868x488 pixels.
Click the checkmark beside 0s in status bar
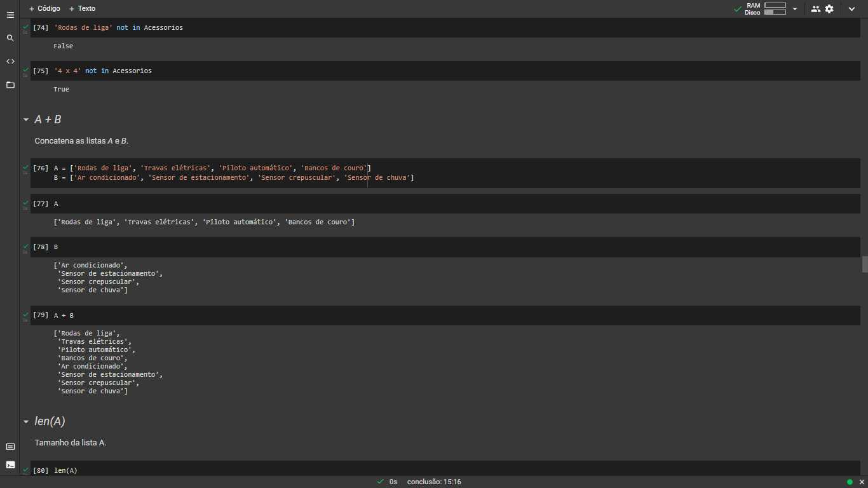[381, 482]
